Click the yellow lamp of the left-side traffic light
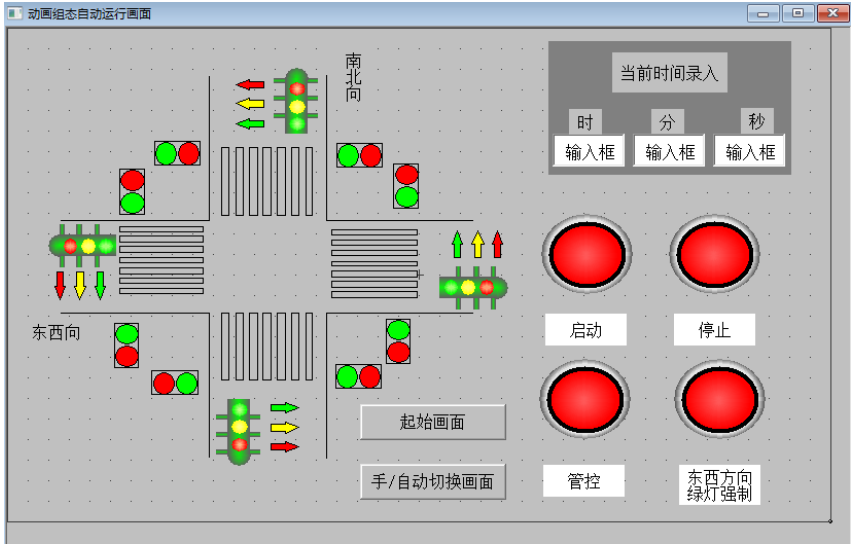Viewport: 852px width, 549px height. point(88,246)
